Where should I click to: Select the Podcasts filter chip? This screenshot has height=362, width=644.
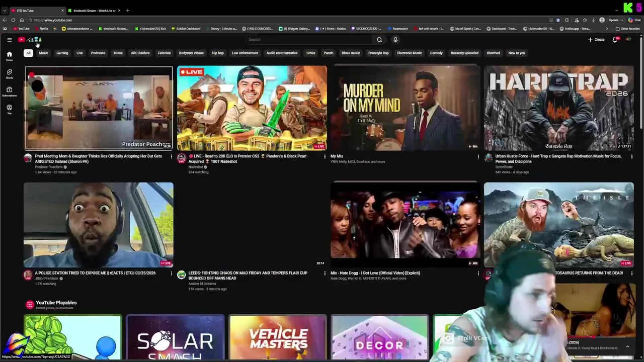point(98,53)
